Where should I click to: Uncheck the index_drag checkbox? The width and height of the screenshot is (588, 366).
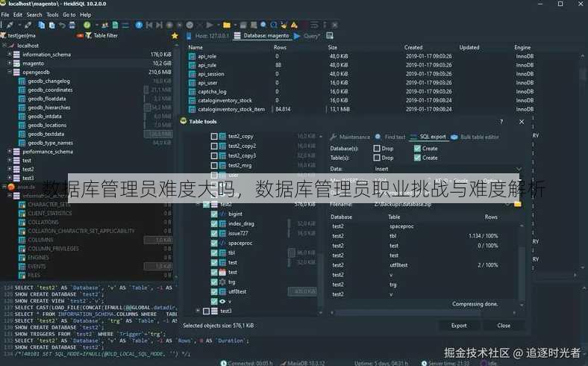click(x=214, y=224)
